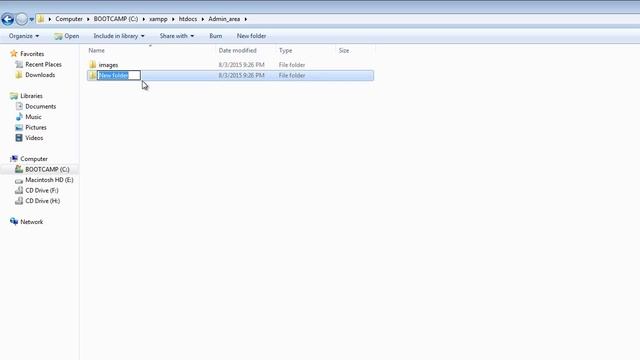Click the Computer monitor icon in the sidebar
640x360 pixels.
14,158
